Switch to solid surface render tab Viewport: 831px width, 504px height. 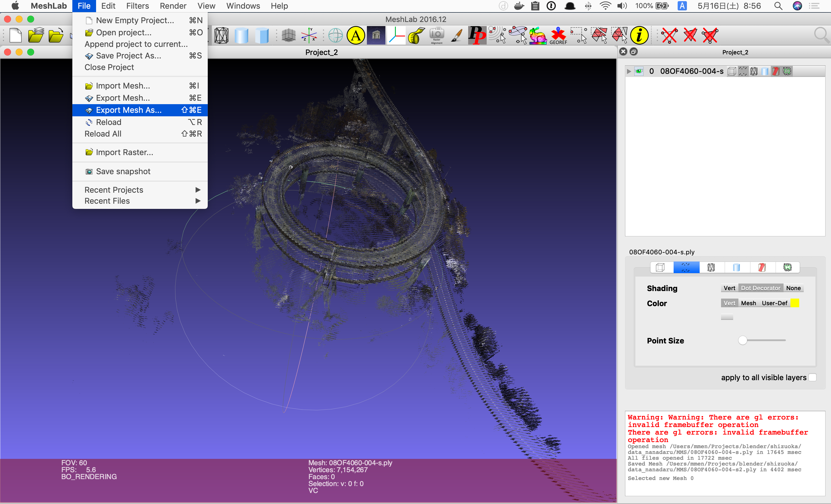(737, 267)
